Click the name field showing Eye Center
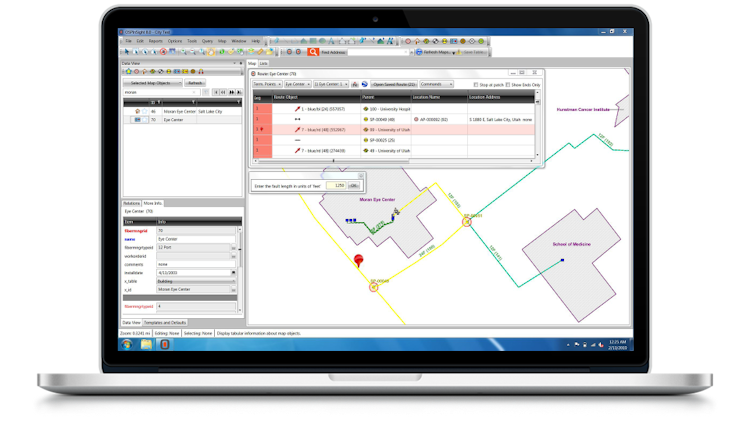 (x=196, y=239)
